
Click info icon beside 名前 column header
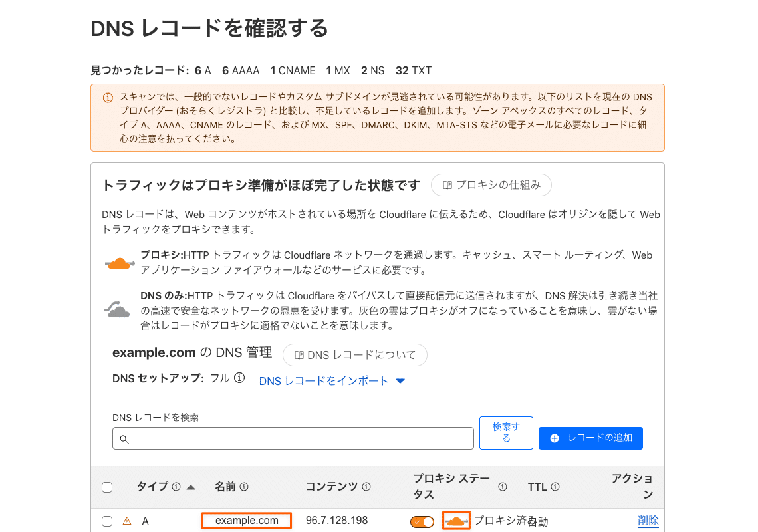244,487
